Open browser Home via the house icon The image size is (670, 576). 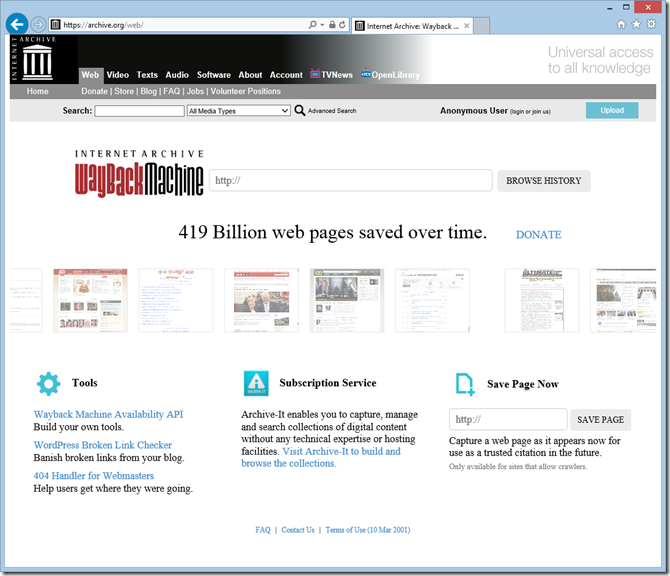pos(621,24)
